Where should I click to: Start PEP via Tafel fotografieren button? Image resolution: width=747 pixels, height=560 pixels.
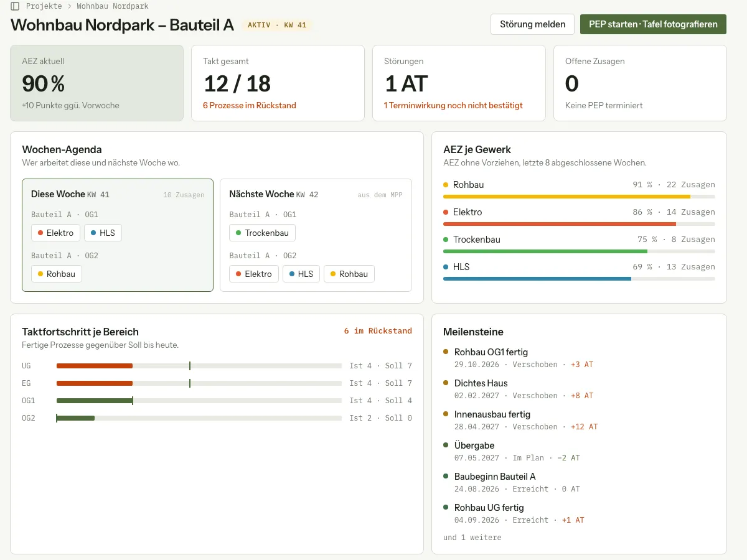point(653,24)
